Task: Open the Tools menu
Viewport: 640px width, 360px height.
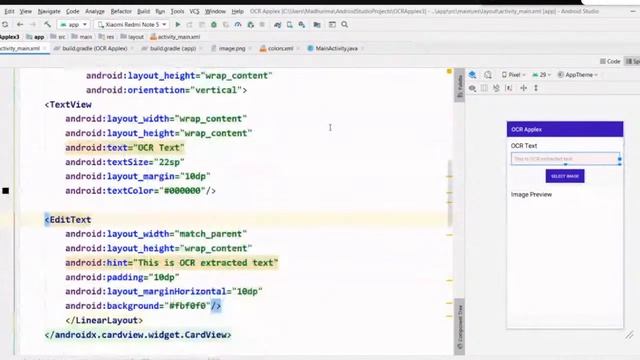Action: pyautogui.click(x=177, y=11)
